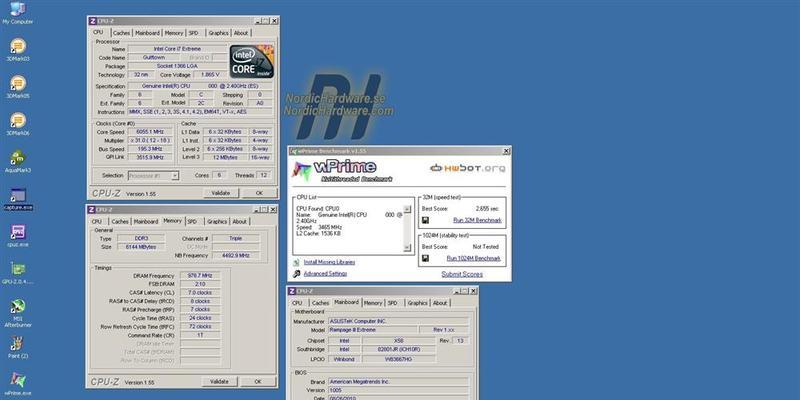Open SPD tab in the Memory CPU-Z window
Screen dimensions: 800x400
[192, 222]
